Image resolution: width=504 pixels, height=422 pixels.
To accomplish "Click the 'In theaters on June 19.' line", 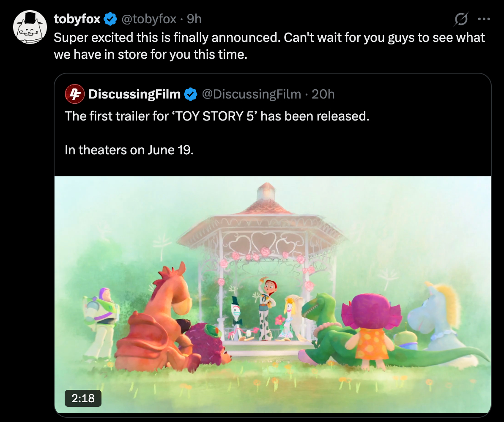I will pos(129,150).
